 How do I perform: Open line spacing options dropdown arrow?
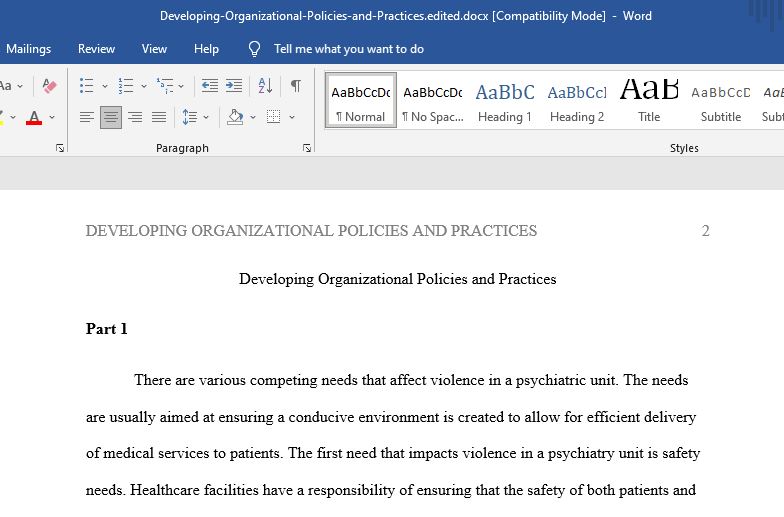pos(206,118)
